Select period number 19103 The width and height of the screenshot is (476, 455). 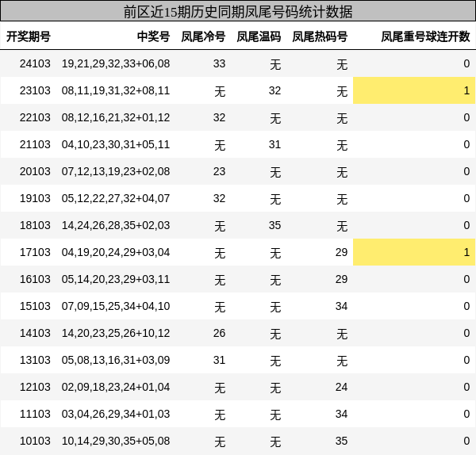point(35,198)
